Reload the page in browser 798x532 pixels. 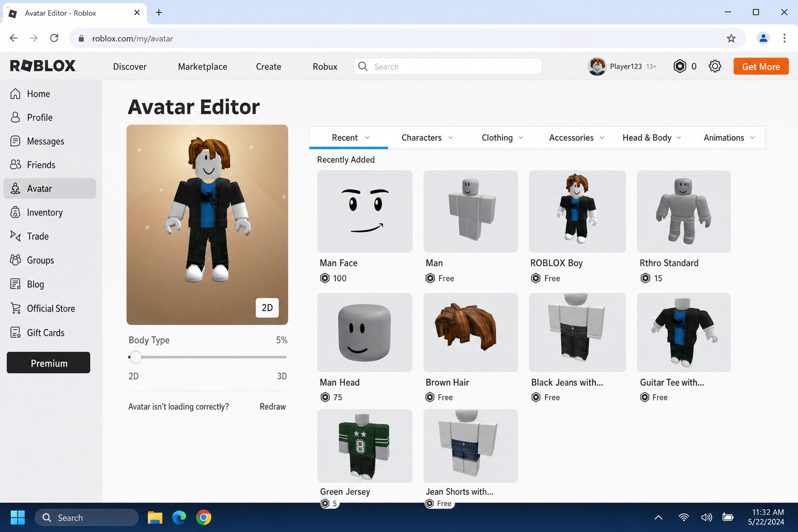click(x=54, y=38)
